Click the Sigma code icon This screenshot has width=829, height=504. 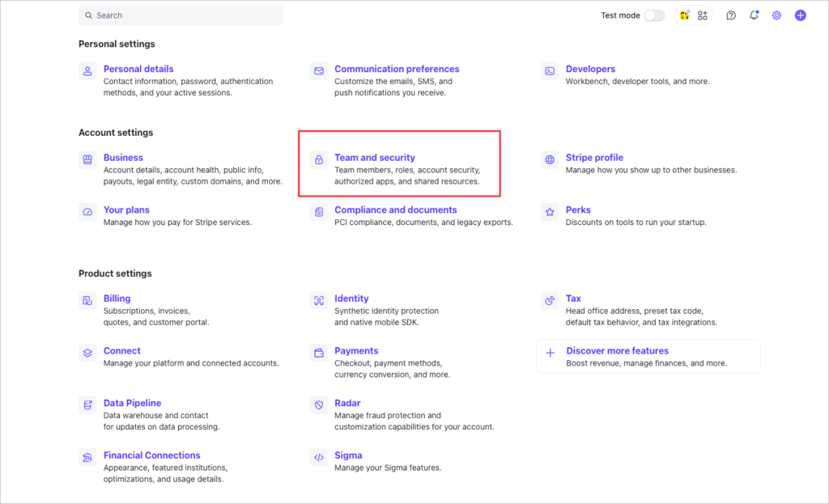319,457
